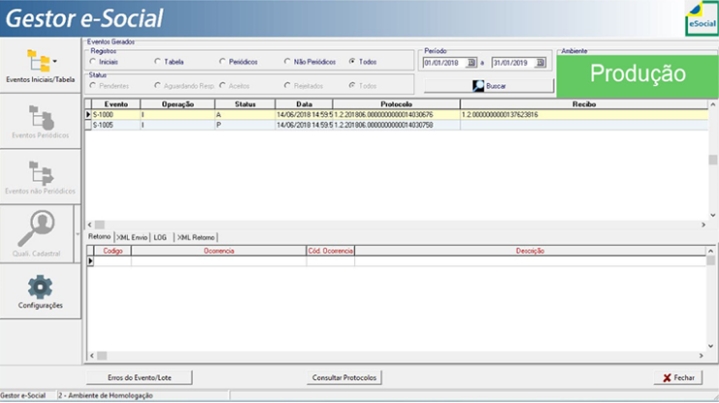Sort by the Evento column header
The image size is (719, 403).
click(116, 104)
